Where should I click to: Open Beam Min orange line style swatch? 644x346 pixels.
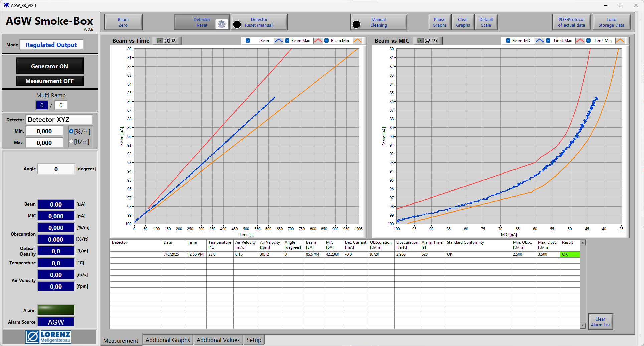click(x=357, y=41)
